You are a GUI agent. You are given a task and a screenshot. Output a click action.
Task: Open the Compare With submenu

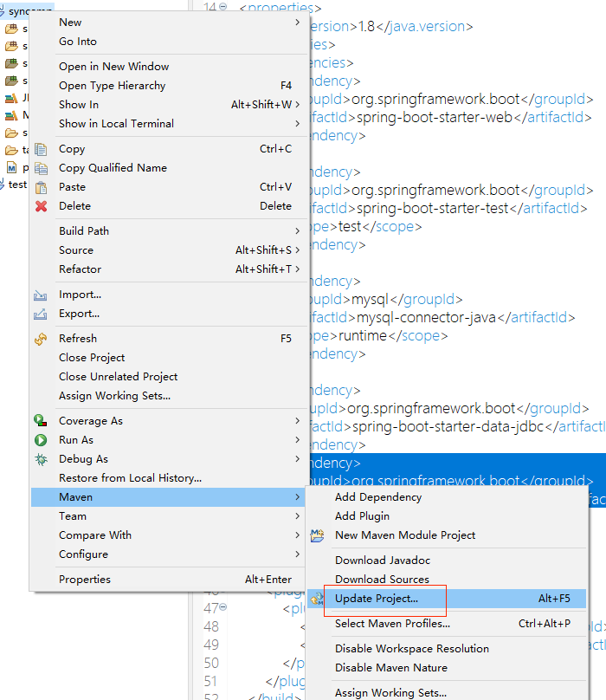(168, 535)
